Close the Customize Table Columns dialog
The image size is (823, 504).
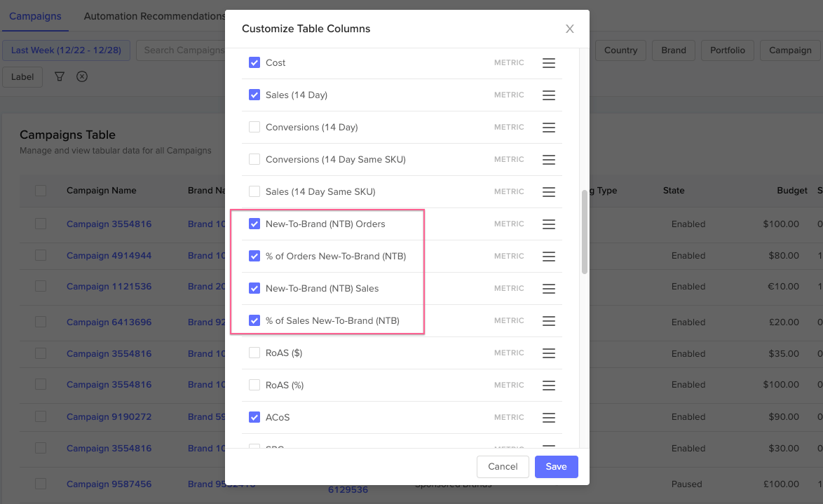click(569, 29)
